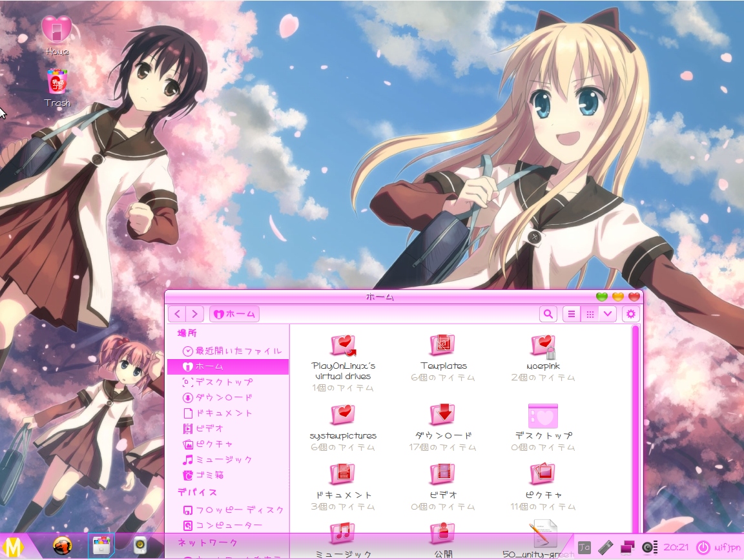Open the mifjpn session power menu
This screenshot has height=560, width=744.
pos(718,548)
